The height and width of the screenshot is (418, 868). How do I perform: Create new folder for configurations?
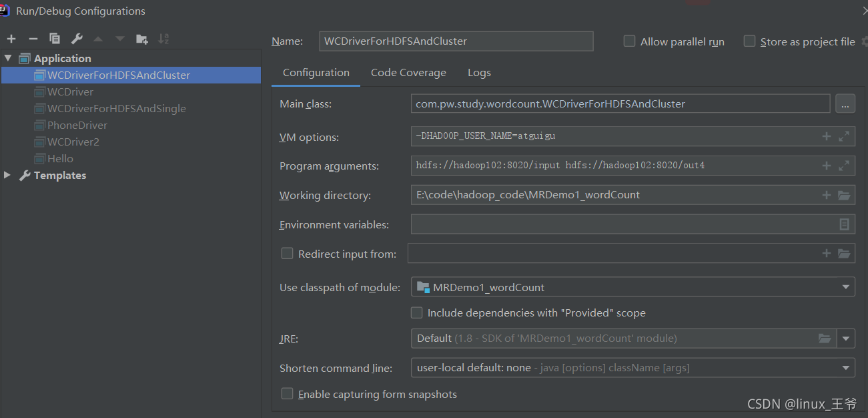click(142, 39)
